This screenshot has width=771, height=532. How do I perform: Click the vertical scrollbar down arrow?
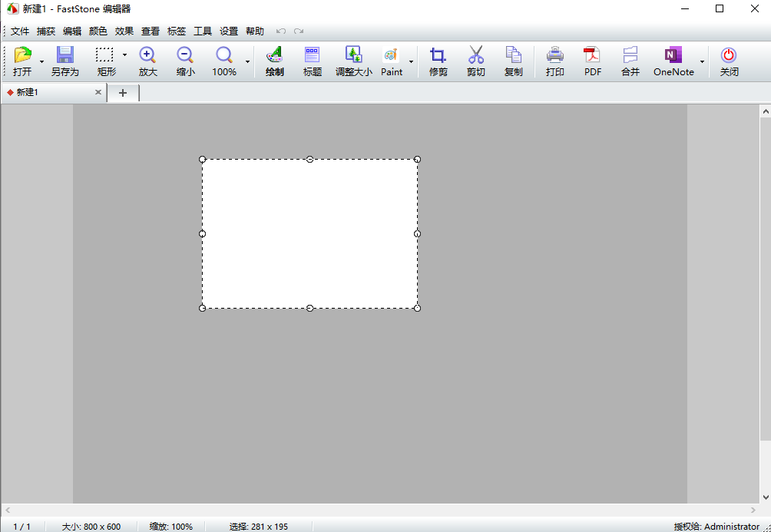tap(766, 497)
